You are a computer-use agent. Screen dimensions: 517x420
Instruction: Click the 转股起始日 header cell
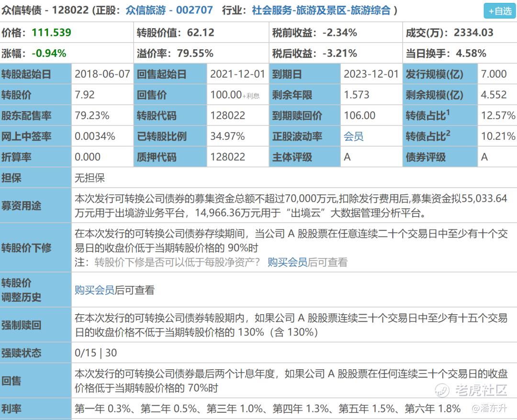(35, 74)
